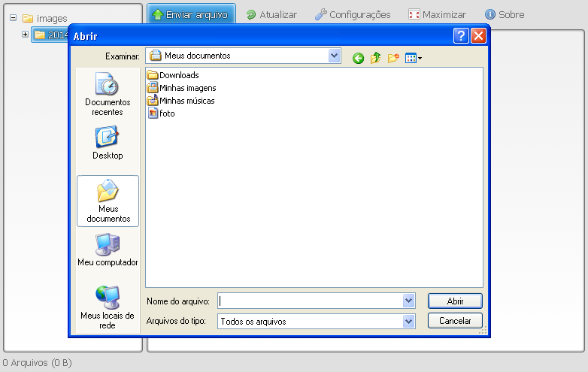Select the Downloads folder
Image resolution: width=588 pixels, height=372 pixels.
[x=173, y=75]
